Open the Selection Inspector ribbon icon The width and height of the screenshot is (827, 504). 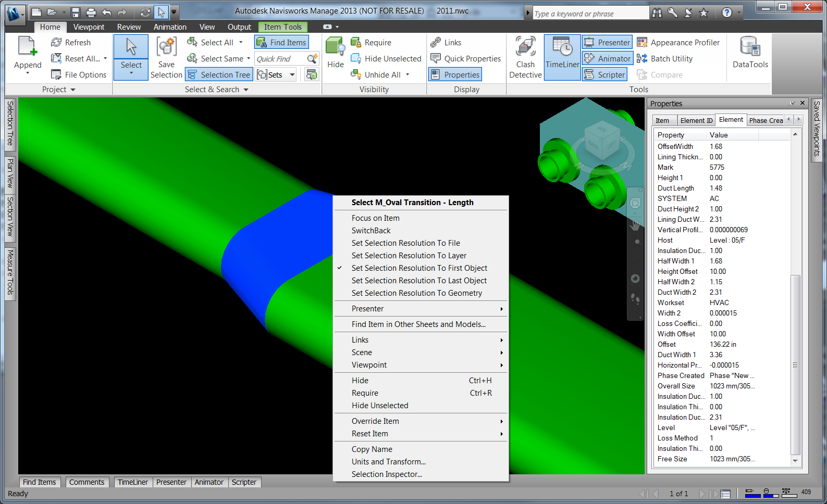(x=312, y=74)
